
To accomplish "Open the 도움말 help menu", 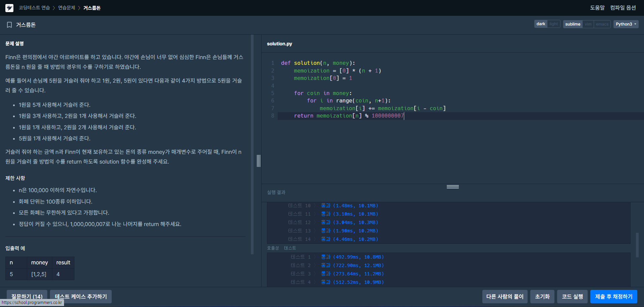I will [x=597, y=8].
